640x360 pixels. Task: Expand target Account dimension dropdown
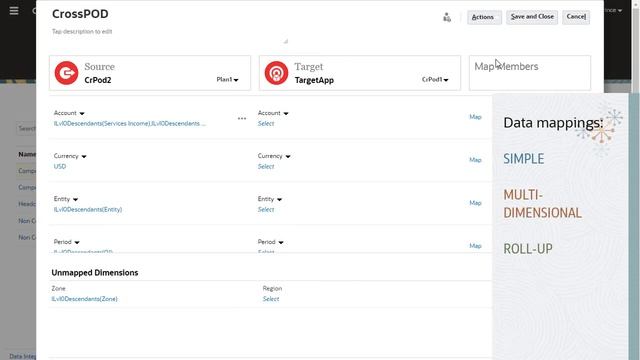coord(286,113)
